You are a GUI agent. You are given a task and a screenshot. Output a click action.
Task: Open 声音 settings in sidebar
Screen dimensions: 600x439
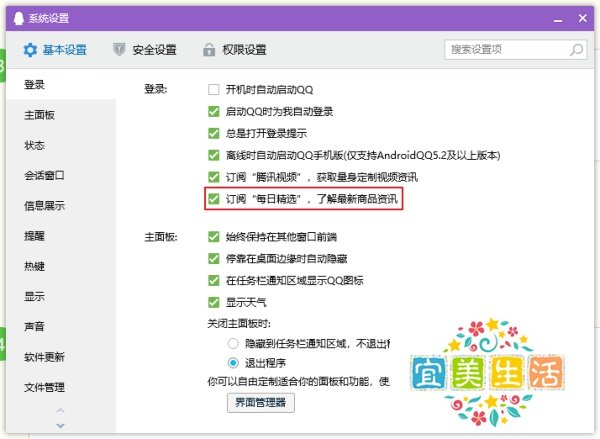[x=61, y=326]
